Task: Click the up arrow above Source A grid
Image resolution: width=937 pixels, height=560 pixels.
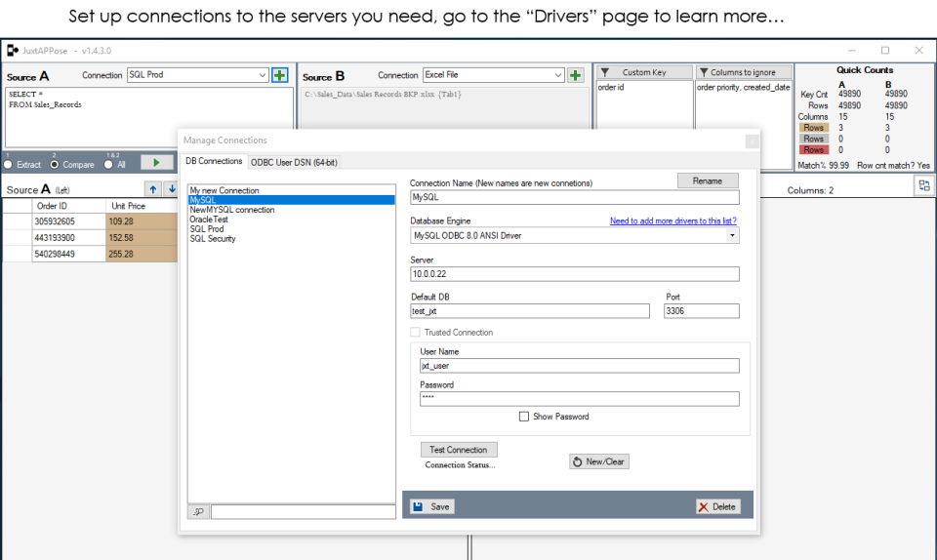Action: click(x=153, y=189)
